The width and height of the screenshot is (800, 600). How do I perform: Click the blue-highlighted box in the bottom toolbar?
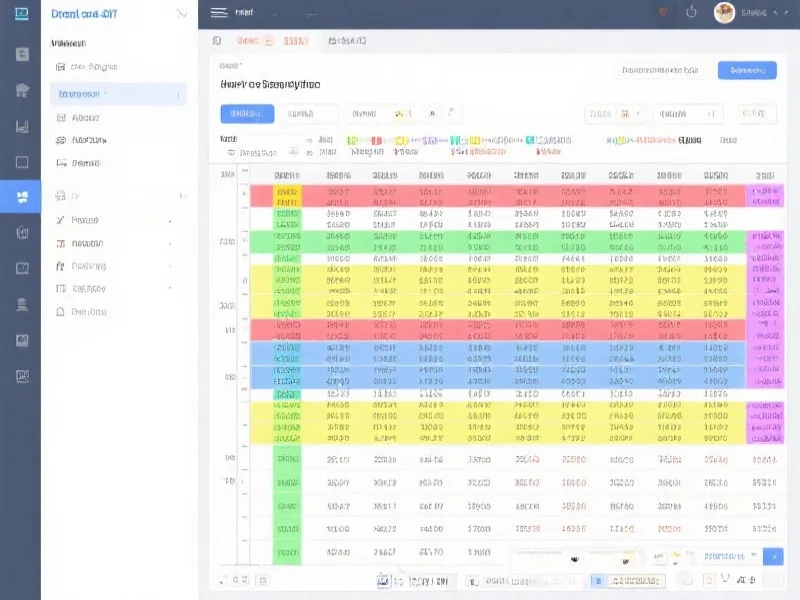coord(598,581)
